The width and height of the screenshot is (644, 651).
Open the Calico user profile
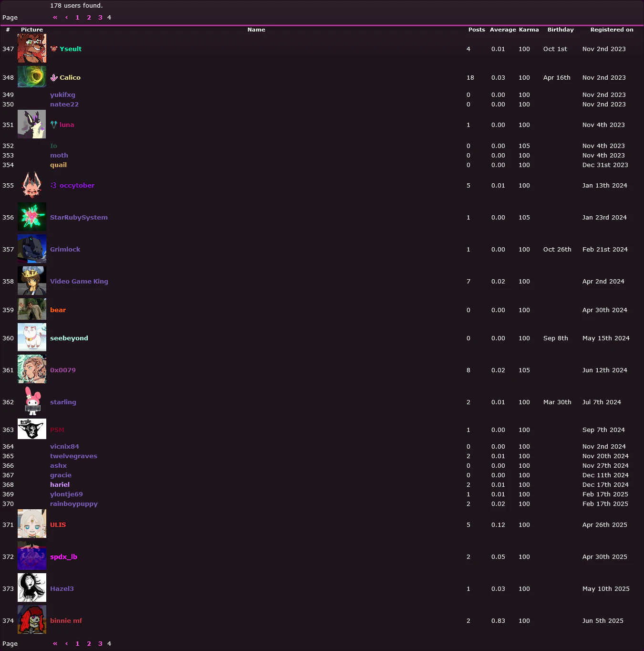70,78
